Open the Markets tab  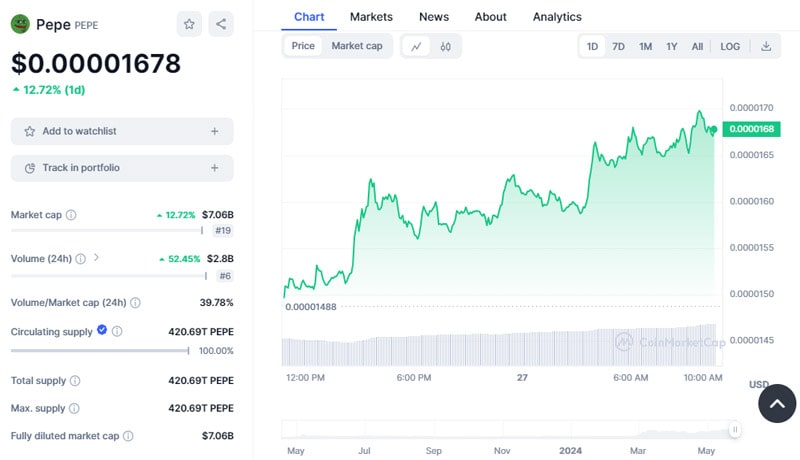click(x=371, y=17)
